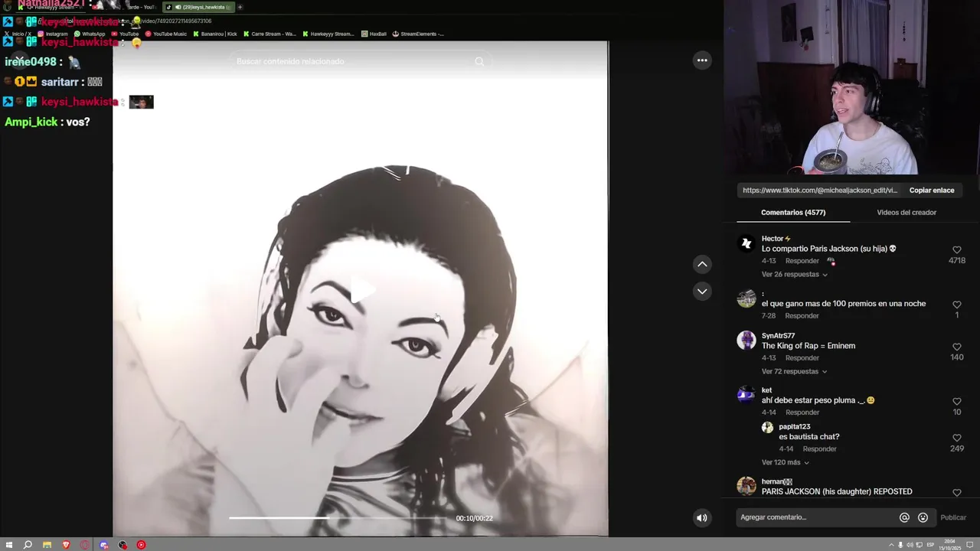Open Windows Start menu
Image resolution: width=980 pixels, height=551 pixels.
(8, 545)
